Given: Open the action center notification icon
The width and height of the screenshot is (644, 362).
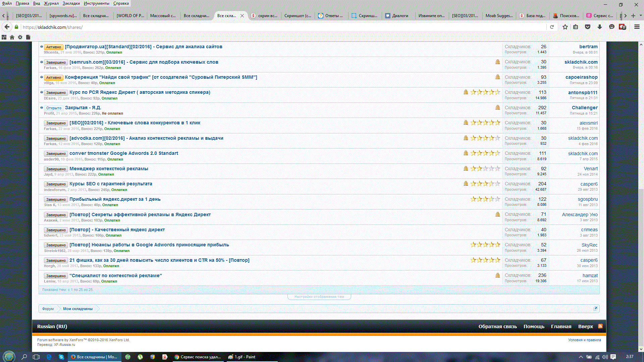Looking at the screenshot, I should click(x=613, y=357).
